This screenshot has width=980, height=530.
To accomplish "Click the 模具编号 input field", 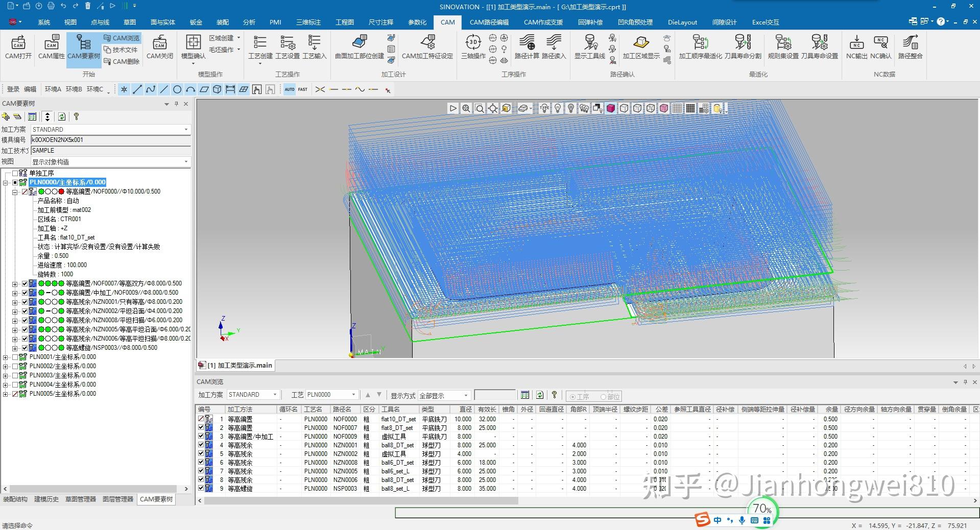I will [x=110, y=140].
